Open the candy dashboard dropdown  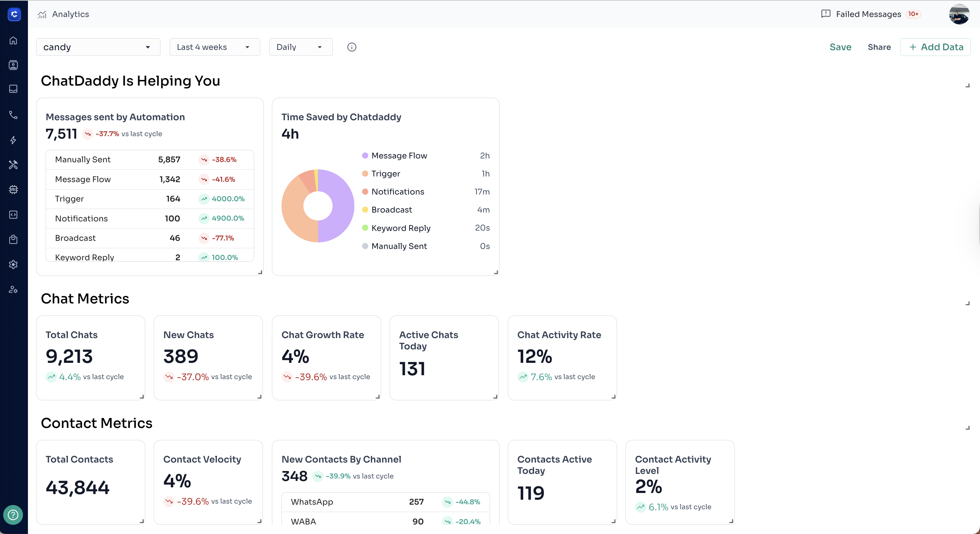[x=98, y=47]
